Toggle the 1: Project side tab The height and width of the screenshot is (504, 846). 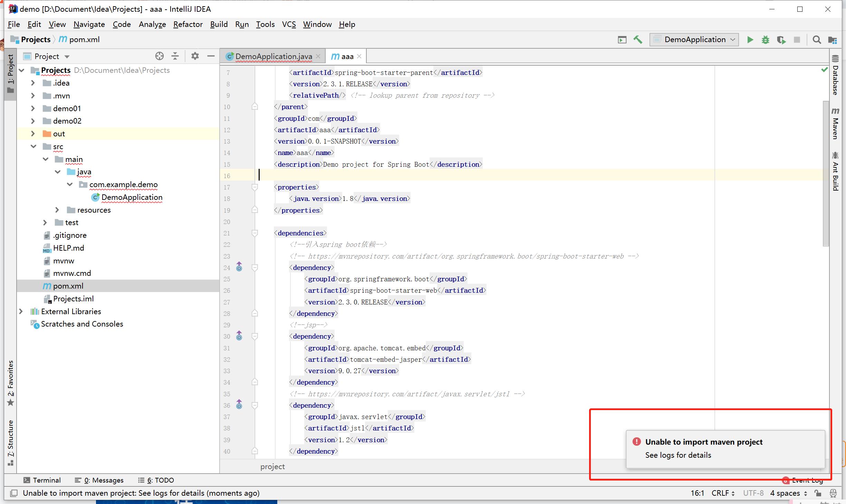tap(11, 74)
